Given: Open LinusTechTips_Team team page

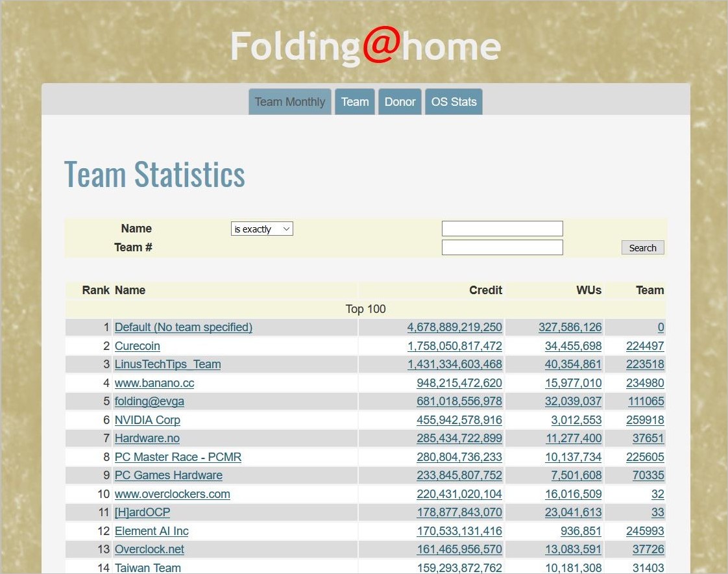Looking at the screenshot, I should click(x=167, y=364).
